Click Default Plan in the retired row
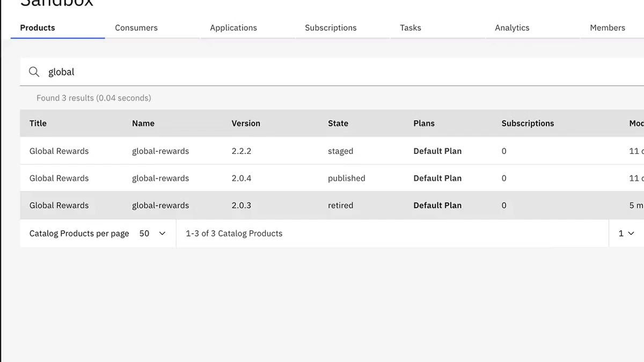This screenshot has width=644, height=362. point(437,205)
